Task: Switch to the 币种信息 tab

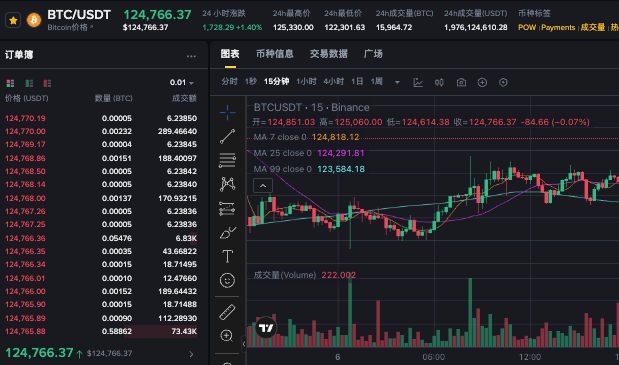Action: [274, 54]
